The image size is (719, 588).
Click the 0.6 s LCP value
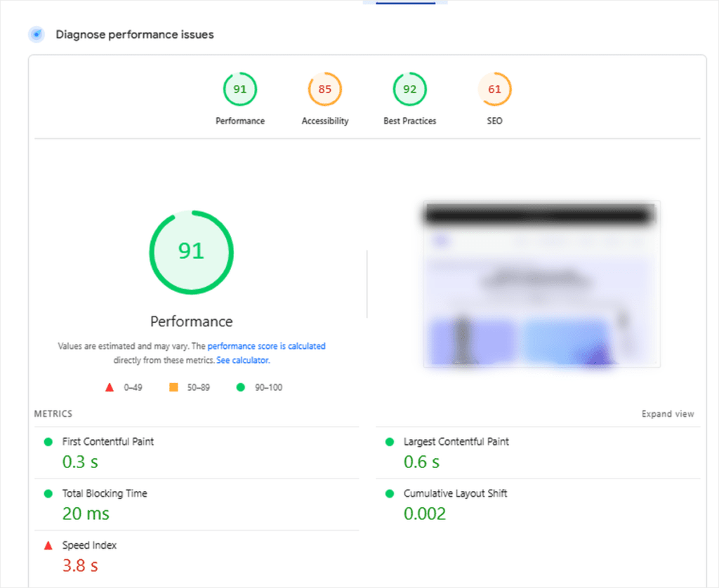tap(421, 462)
